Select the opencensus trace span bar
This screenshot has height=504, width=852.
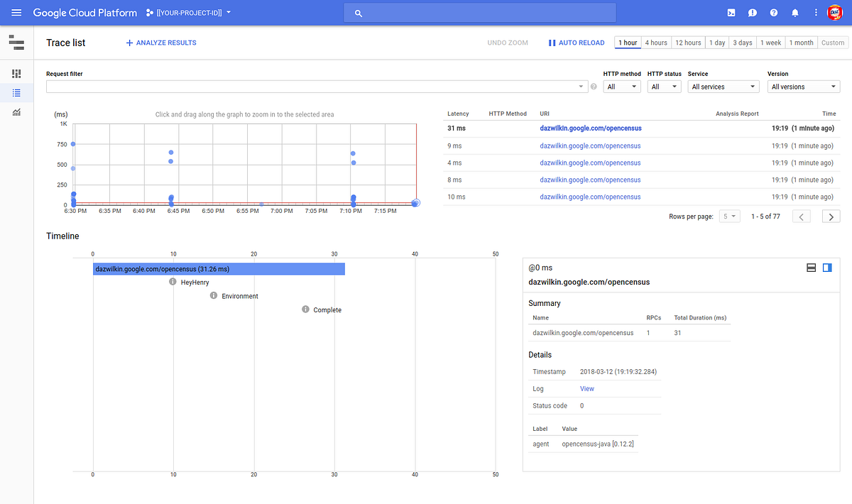218,268
